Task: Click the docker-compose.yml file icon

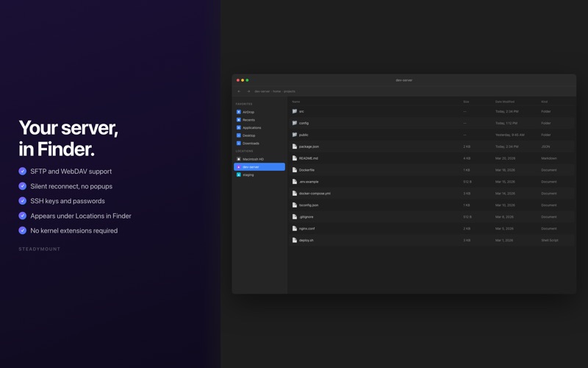Action: [x=295, y=194]
